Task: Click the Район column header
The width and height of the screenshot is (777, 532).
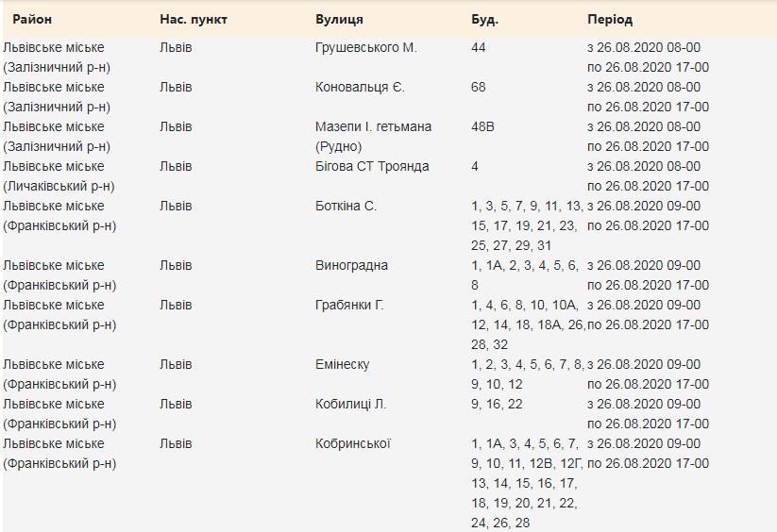Action: coord(32,19)
